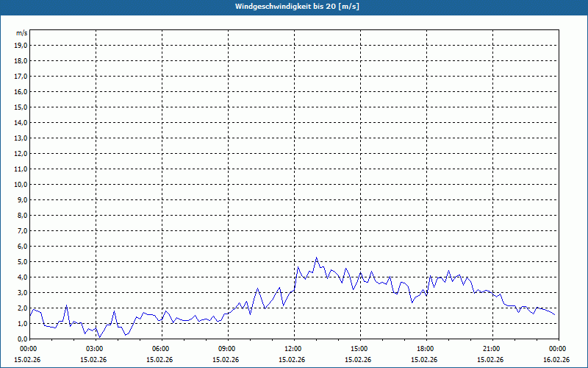Image resolution: width=588 pixels, height=368 pixels.
Task: Click the 2,0 y-axis tick label
Action: point(22,308)
